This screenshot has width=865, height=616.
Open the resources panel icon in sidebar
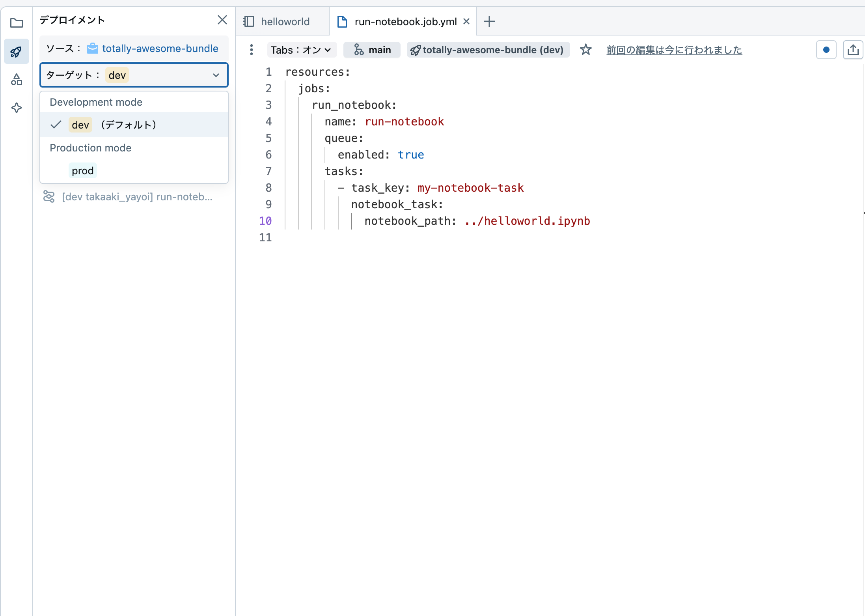pyautogui.click(x=16, y=79)
